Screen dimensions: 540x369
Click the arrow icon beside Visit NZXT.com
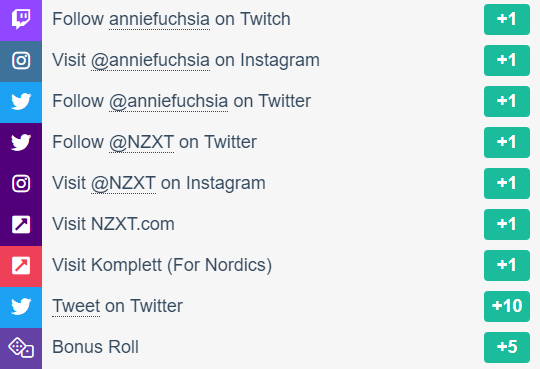[x=21, y=225]
